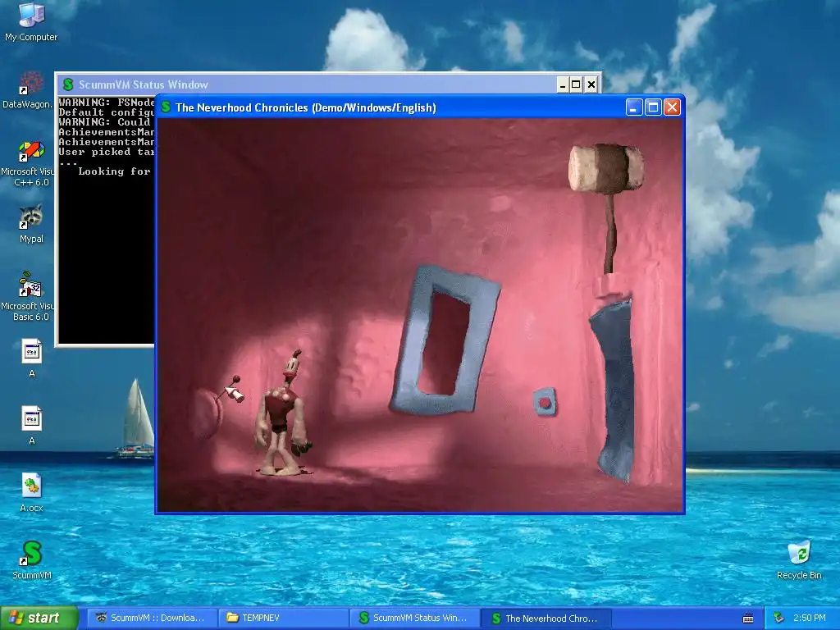Click the 'User picked' console line

click(107, 152)
